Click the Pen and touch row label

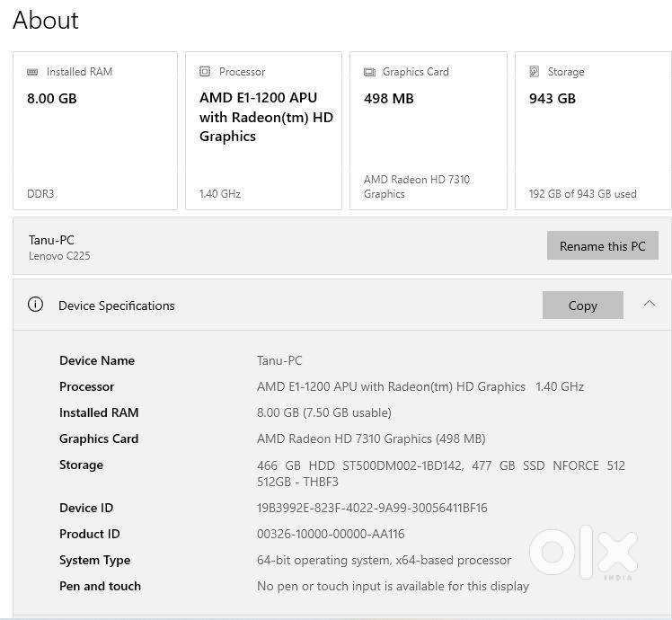(x=100, y=586)
